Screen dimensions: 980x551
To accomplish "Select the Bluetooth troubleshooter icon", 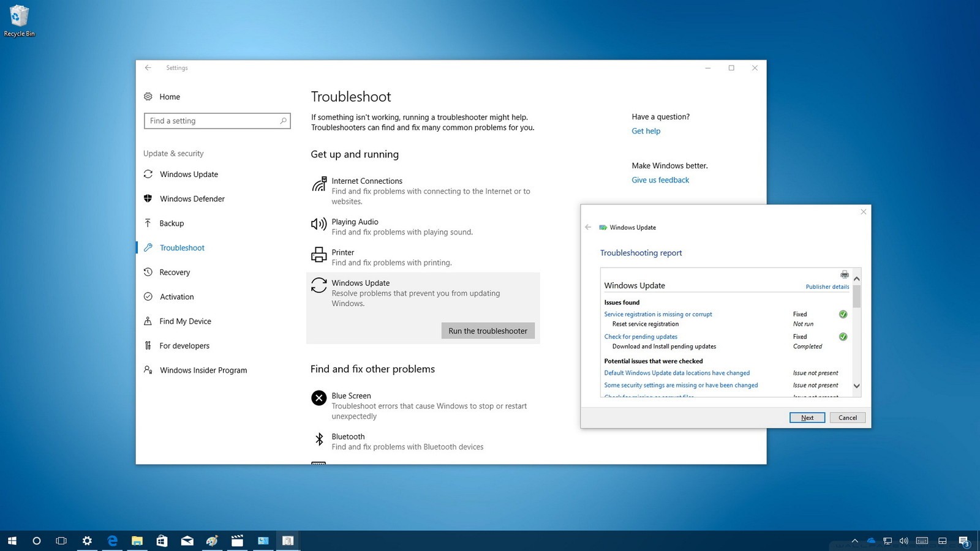I will pos(318,439).
